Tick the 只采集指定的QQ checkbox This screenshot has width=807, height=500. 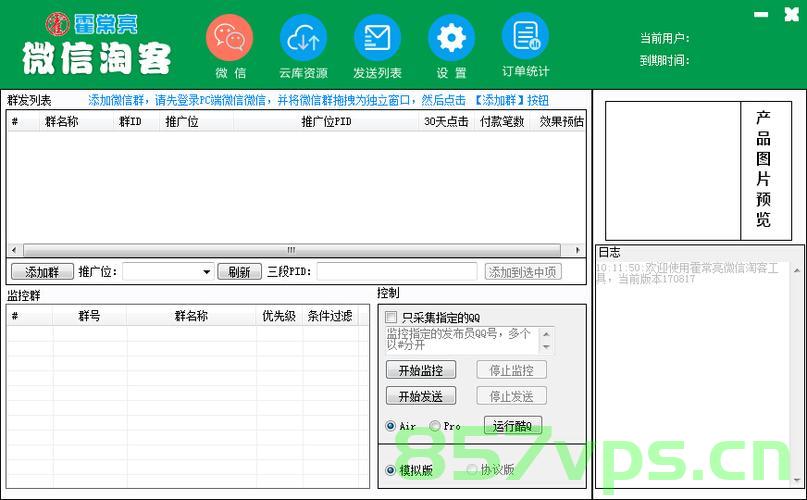pos(391,317)
